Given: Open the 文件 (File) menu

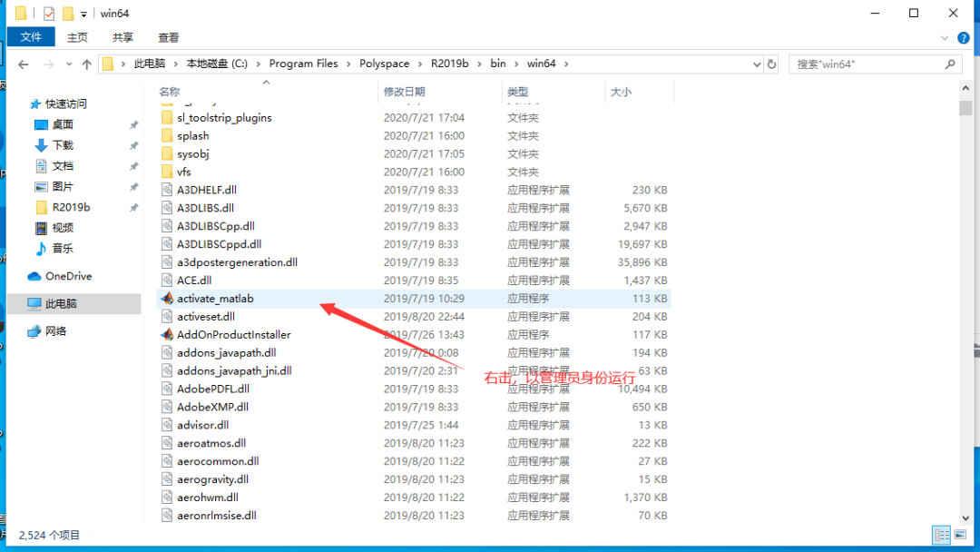Looking at the screenshot, I should pyautogui.click(x=31, y=37).
